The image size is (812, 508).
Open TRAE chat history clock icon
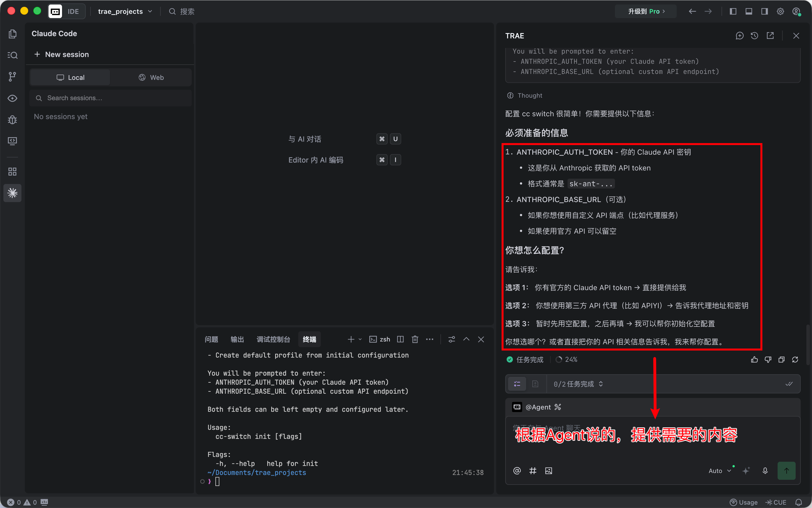754,36
